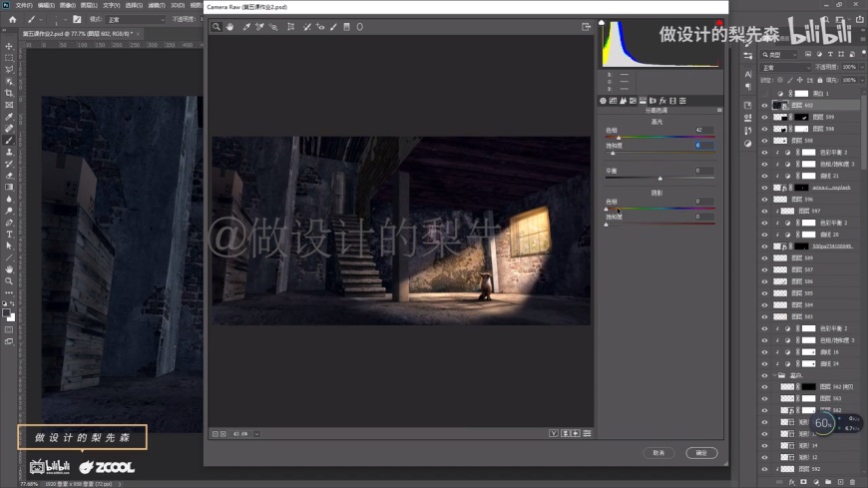Screen dimensions: 868x488
Task: Adjust the Highlights hue slider handle
Action: pyautogui.click(x=619, y=138)
